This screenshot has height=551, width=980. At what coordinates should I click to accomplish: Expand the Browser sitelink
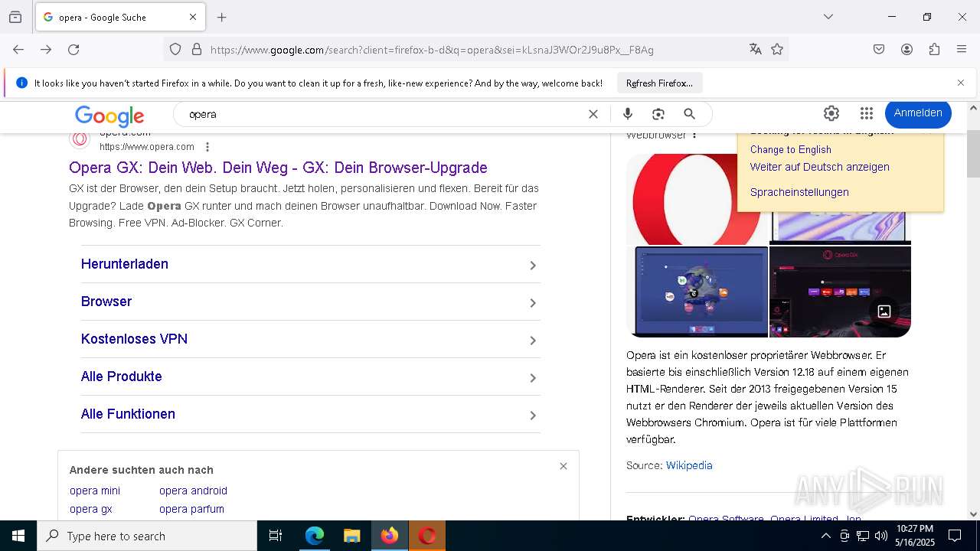click(310, 302)
